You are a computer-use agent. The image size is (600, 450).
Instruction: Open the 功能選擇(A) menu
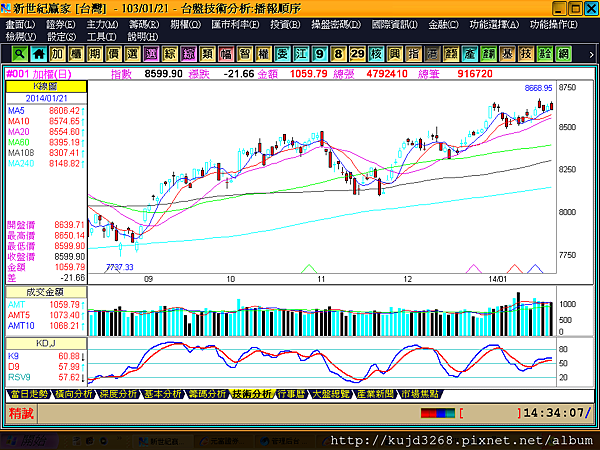click(x=494, y=25)
